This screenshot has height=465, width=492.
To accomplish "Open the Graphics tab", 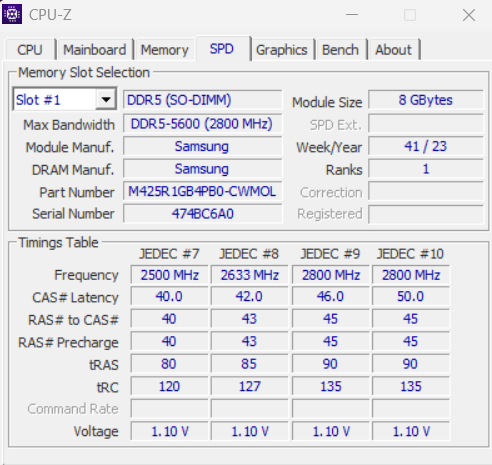I will point(282,50).
